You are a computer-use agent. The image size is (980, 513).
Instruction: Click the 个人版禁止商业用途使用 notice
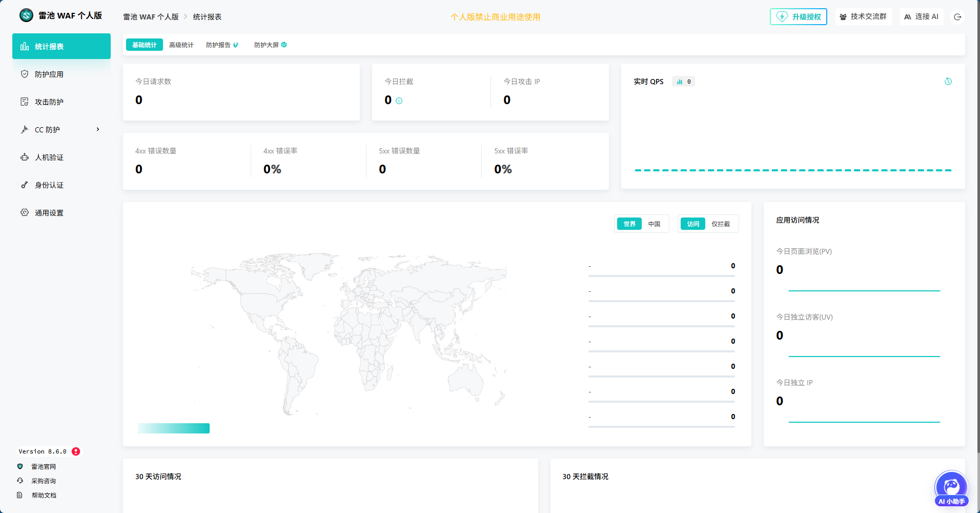496,17
